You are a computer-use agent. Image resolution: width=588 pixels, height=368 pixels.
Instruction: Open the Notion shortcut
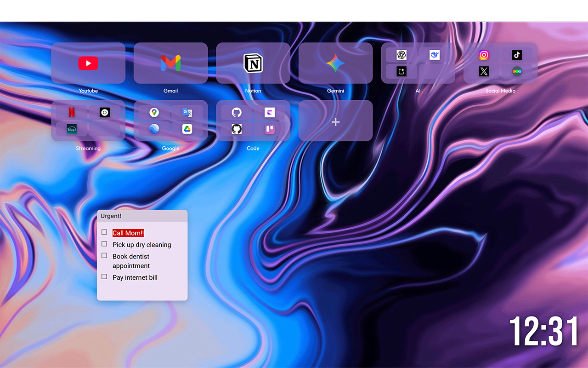pos(253,63)
